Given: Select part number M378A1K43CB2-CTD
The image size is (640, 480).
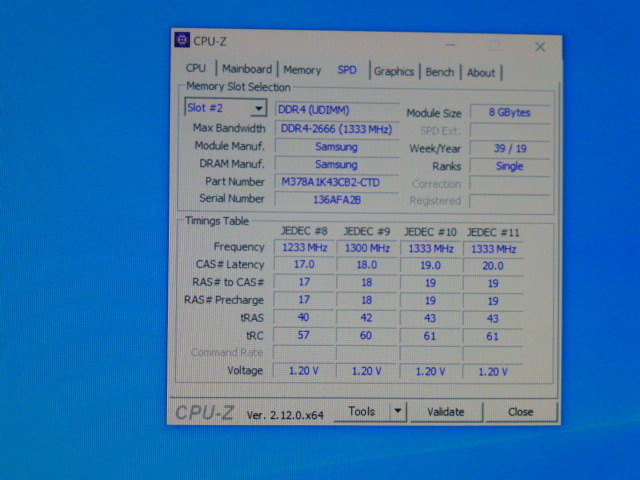Looking at the screenshot, I should [x=337, y=182].
